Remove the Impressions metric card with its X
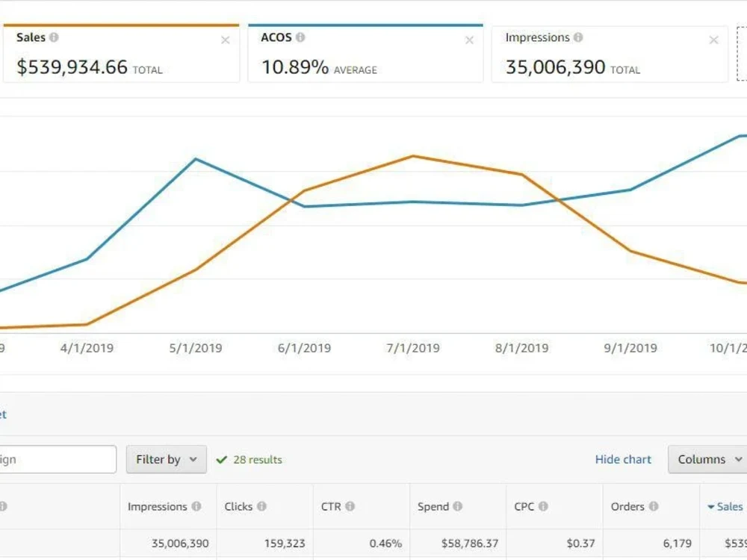Viewport: 747px width, 560px height. (x=713, y=40)
